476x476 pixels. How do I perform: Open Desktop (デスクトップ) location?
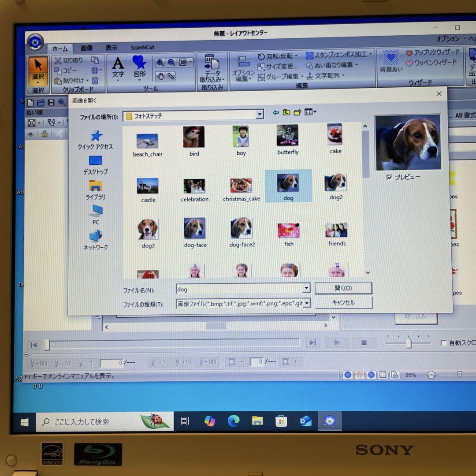pyautogui.click(x=96, y=165)
